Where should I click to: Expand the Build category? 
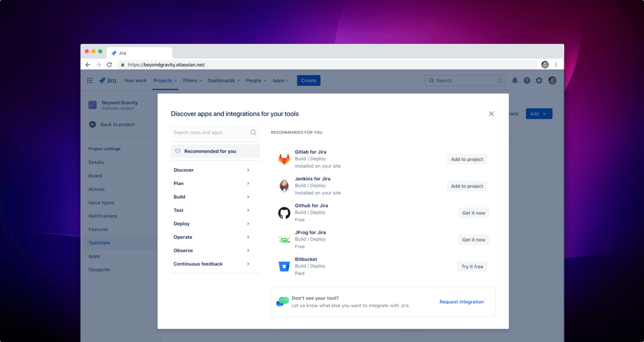coord(179,197)
